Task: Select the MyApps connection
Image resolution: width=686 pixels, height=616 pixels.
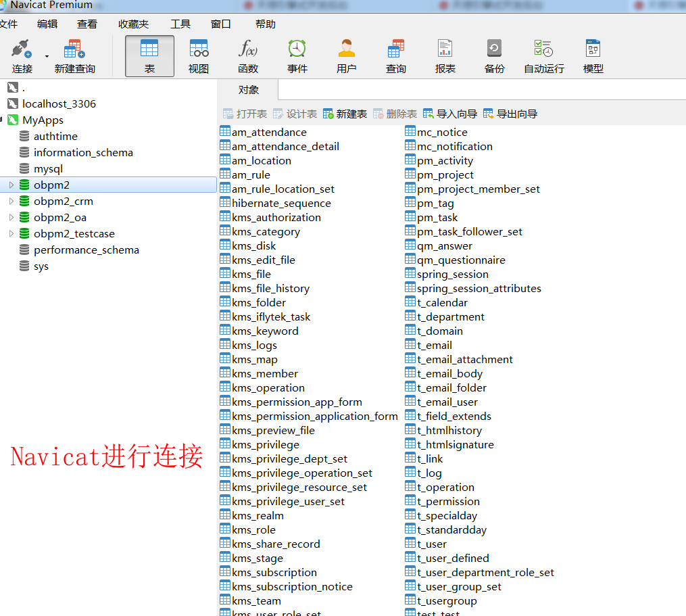Action: pos(43,120)
